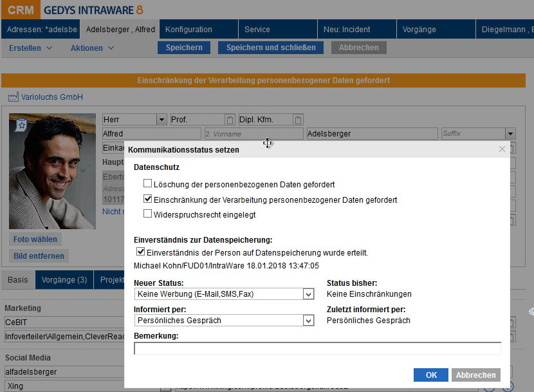
Task: Toggle Einverständnis der Person auf Datenspeicherung checkbox
Action: click(x=141, y=252)
